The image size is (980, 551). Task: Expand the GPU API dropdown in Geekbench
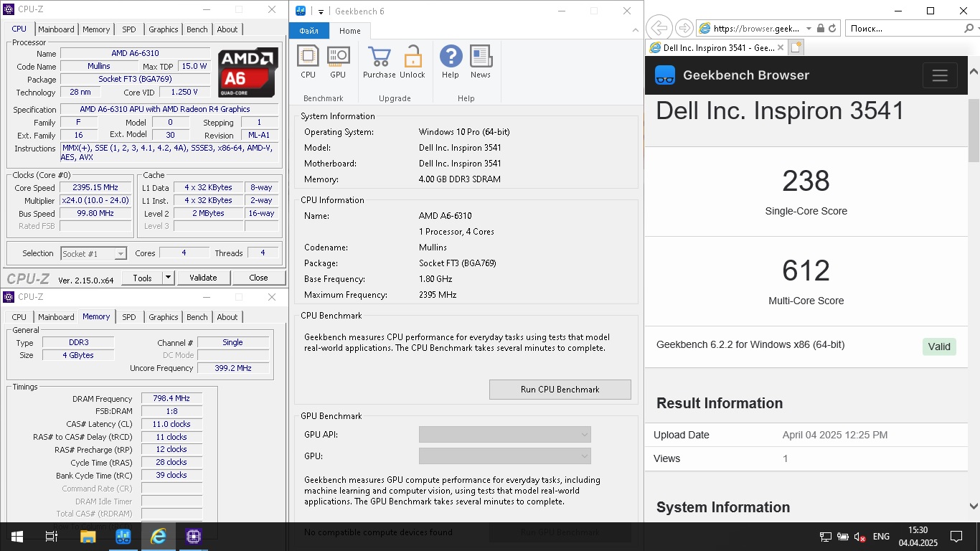(x=505, y=434)
